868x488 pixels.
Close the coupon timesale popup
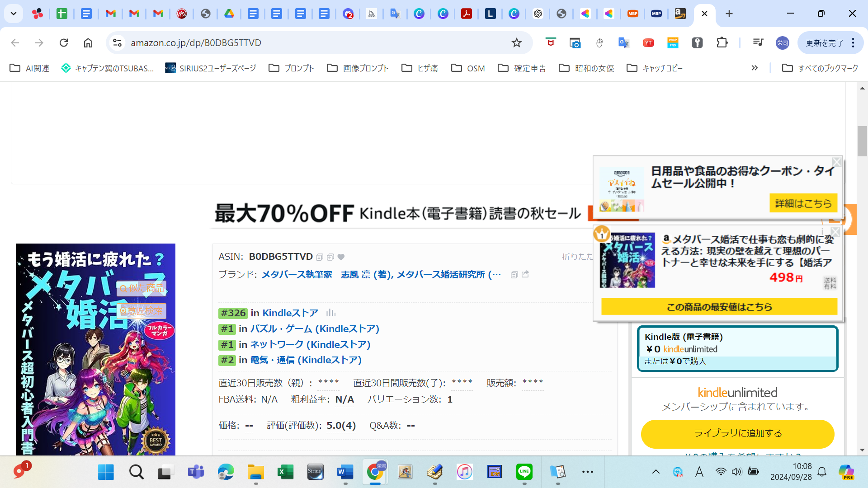click(837, 162)
